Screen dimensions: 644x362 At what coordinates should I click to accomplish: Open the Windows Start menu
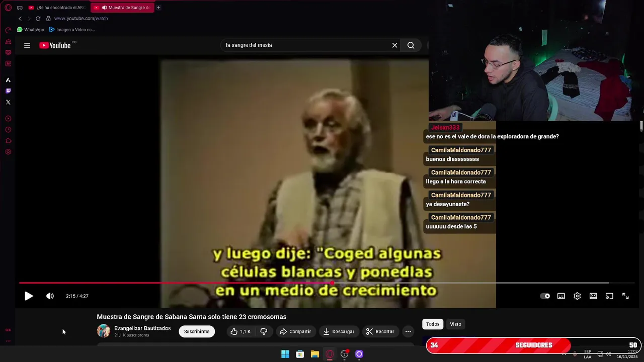285,354
